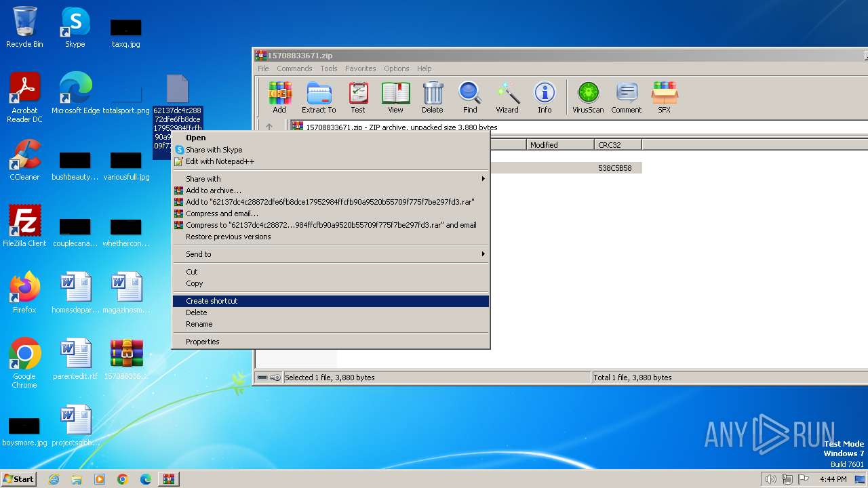Choose Delete in the context menu

(x=331, y=312)
